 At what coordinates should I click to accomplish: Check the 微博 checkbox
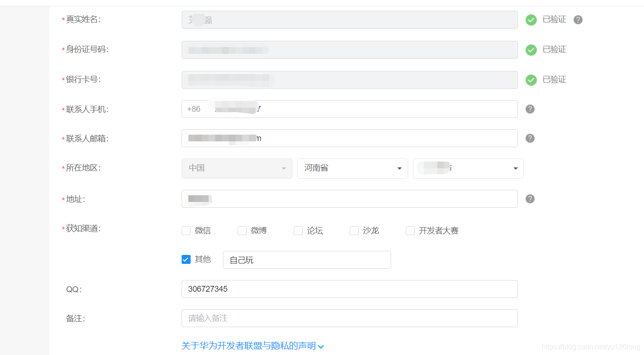[242, 231]
